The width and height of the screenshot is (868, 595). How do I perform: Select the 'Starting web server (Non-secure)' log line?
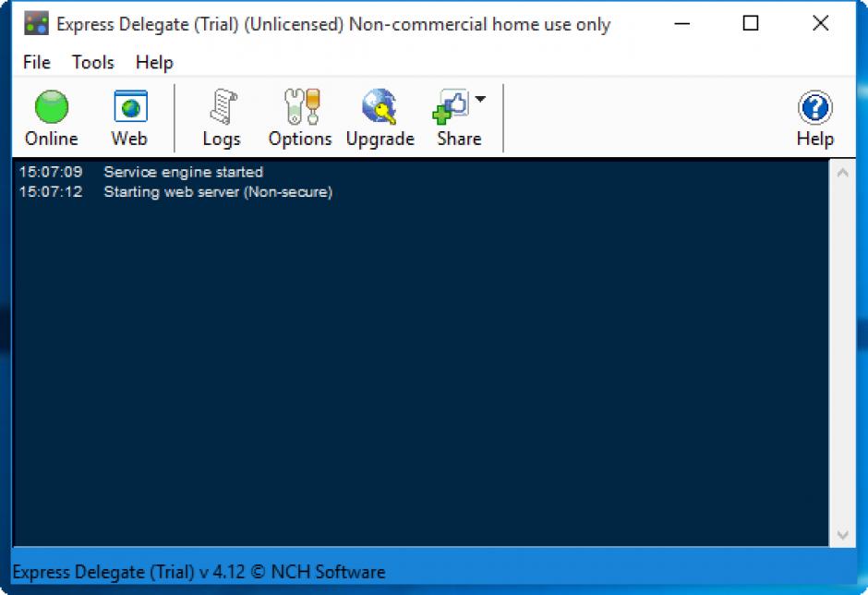click(x=218, y=191)
